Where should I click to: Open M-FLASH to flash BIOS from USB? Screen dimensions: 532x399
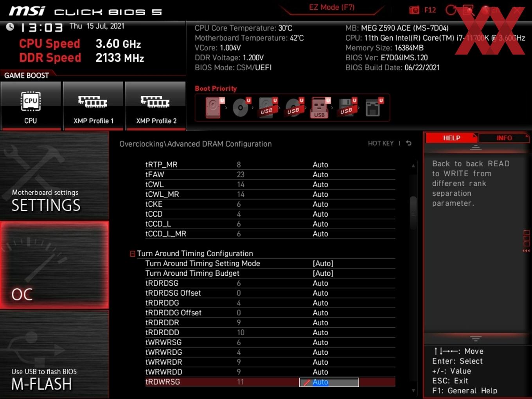pos(54,354)
